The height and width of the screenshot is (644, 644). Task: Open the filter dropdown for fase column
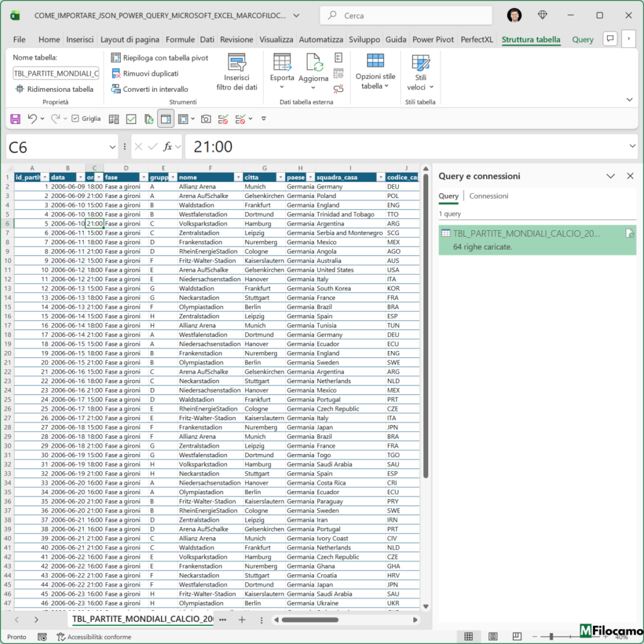(143, 177)
